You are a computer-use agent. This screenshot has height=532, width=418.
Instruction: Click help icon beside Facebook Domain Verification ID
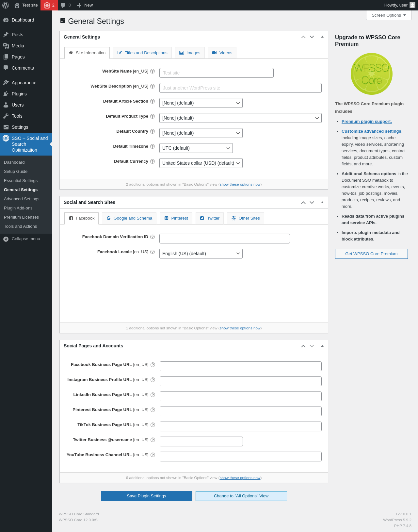point(152,237)
